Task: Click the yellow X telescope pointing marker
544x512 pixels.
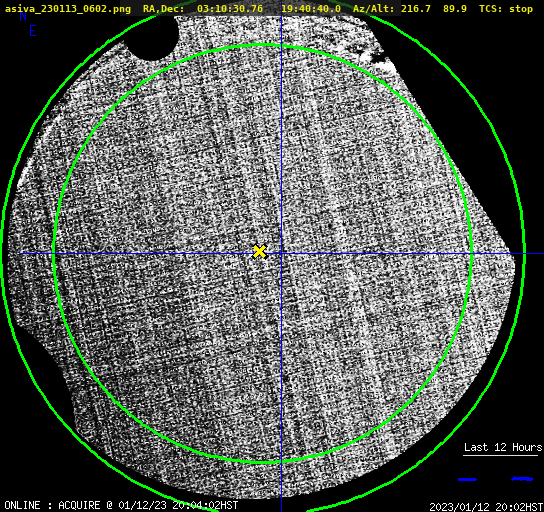Action: pyautogui.click(x=260, y=252)
